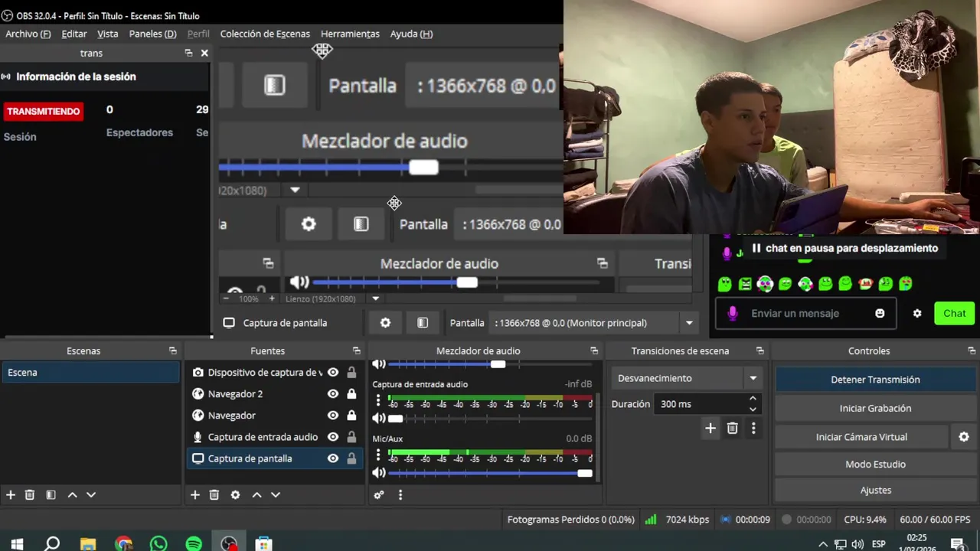Move source up in Fuentes panel
Screen dimensions: 980x551
click(x=257, y=495)
